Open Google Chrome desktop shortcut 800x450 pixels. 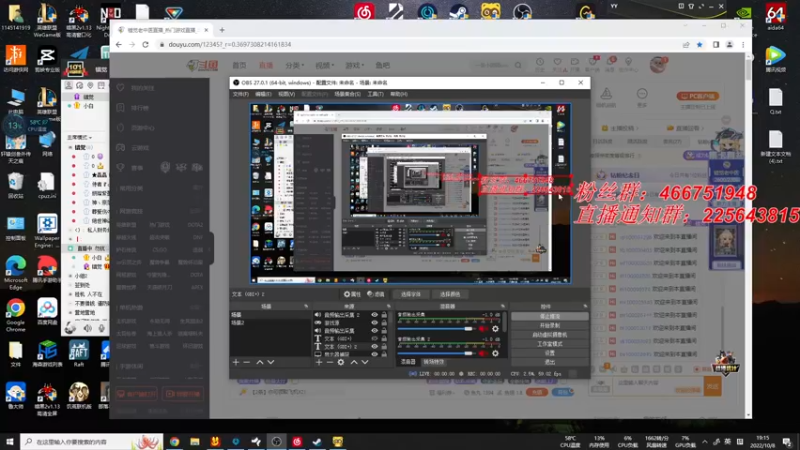pyautogui.click(x=16, y=315)
